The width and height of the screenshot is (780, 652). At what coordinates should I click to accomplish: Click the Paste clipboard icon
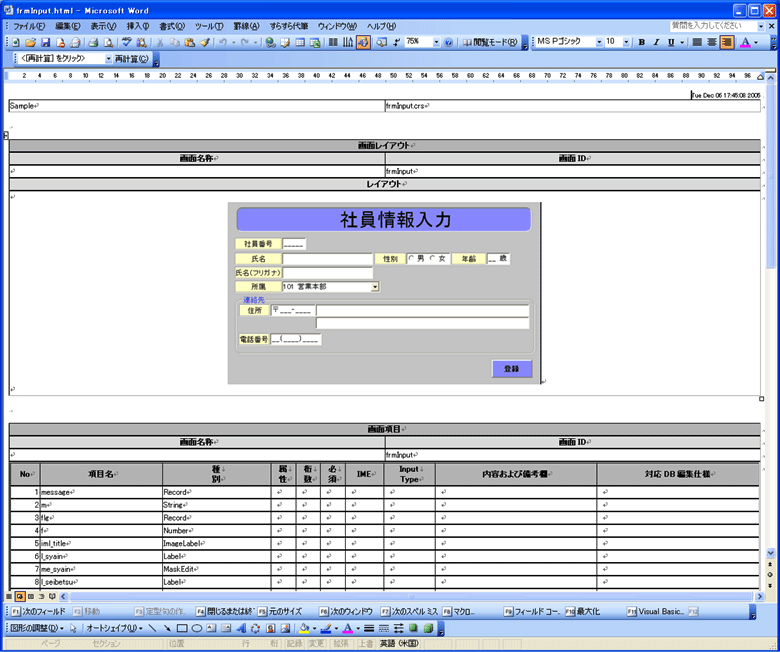190,43
